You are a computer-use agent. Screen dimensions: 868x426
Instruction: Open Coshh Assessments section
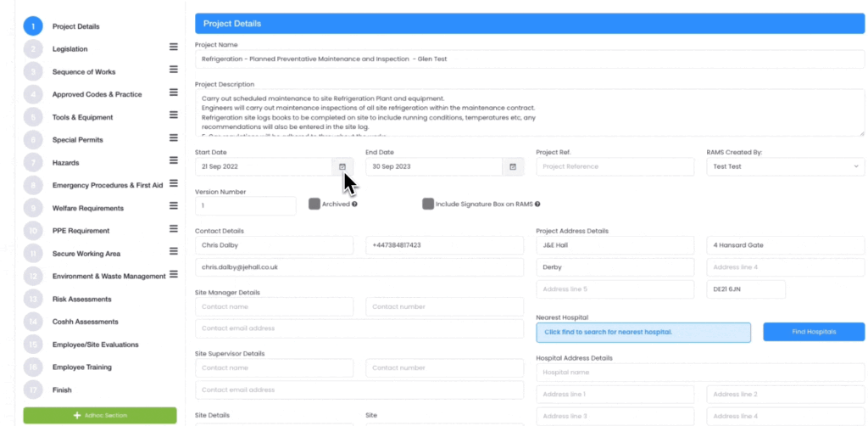[86, 322]
